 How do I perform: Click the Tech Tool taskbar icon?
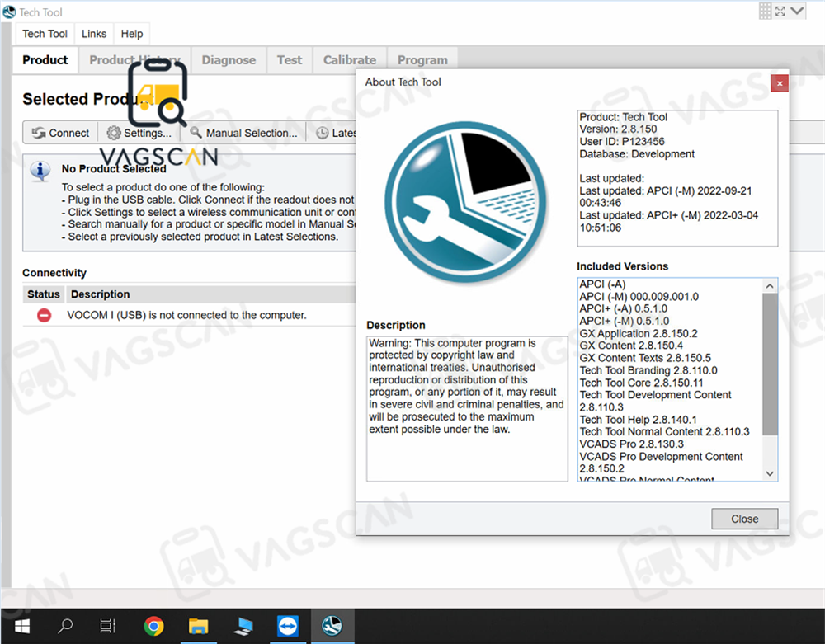pyautogui.click(x=332, y=626)
